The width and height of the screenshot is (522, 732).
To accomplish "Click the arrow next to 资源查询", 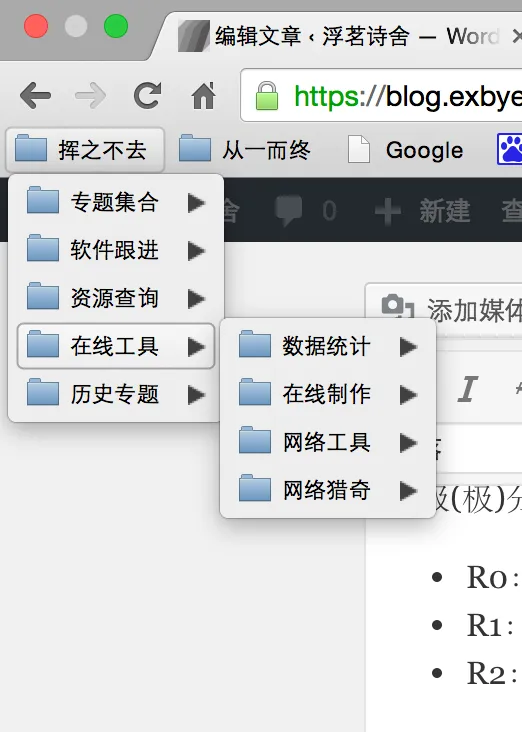I will click(x=197, y=299).
